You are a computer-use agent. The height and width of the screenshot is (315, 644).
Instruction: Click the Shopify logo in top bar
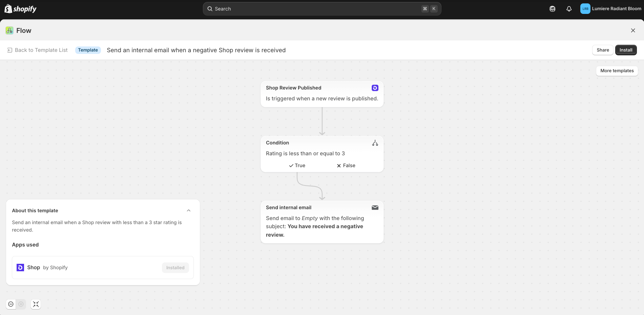(x=20, y=9)
